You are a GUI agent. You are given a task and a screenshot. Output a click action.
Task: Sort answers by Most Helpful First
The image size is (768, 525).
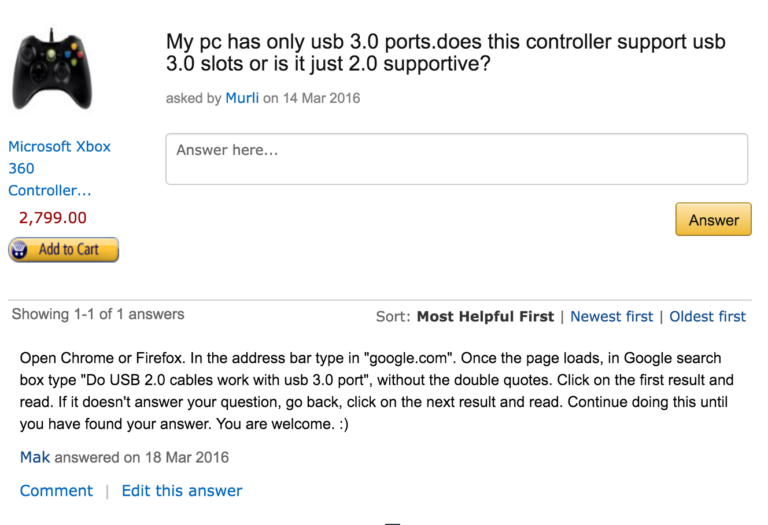tap(485, 316)
